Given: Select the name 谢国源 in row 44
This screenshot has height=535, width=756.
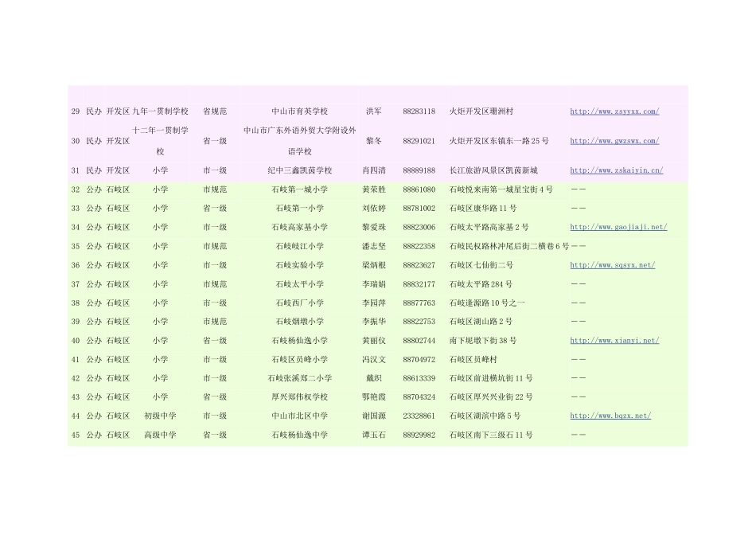Looking at the screenshot, I should [x=374, y=416].
